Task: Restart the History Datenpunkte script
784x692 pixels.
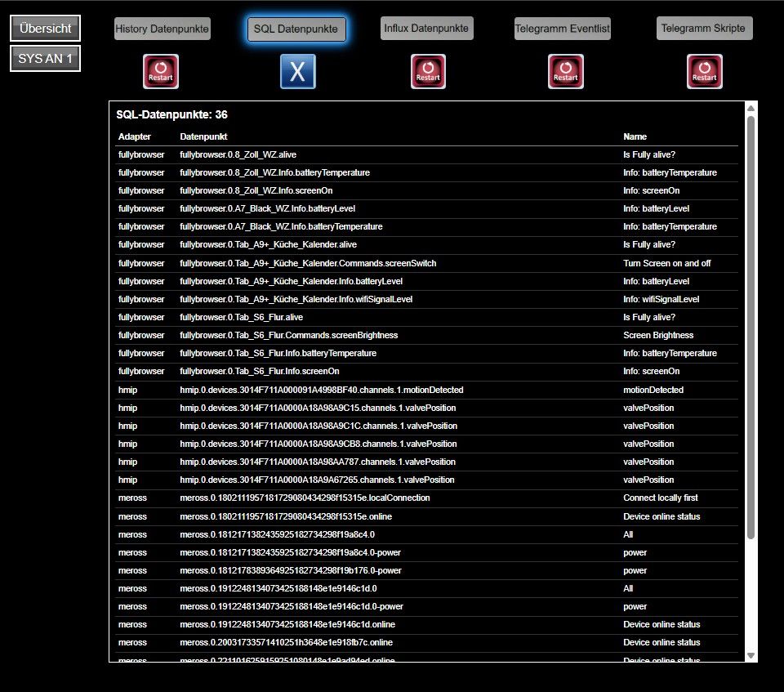Action: [161, 72]
